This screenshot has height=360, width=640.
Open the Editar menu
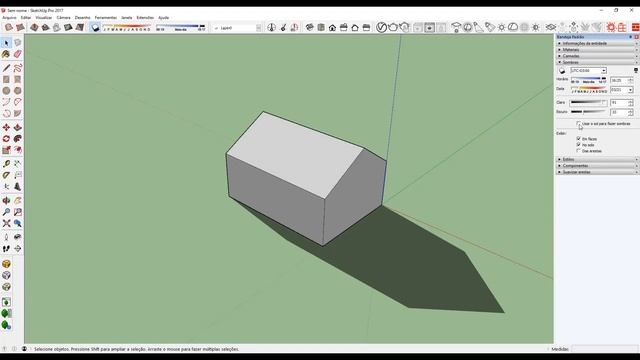(26, 18)
